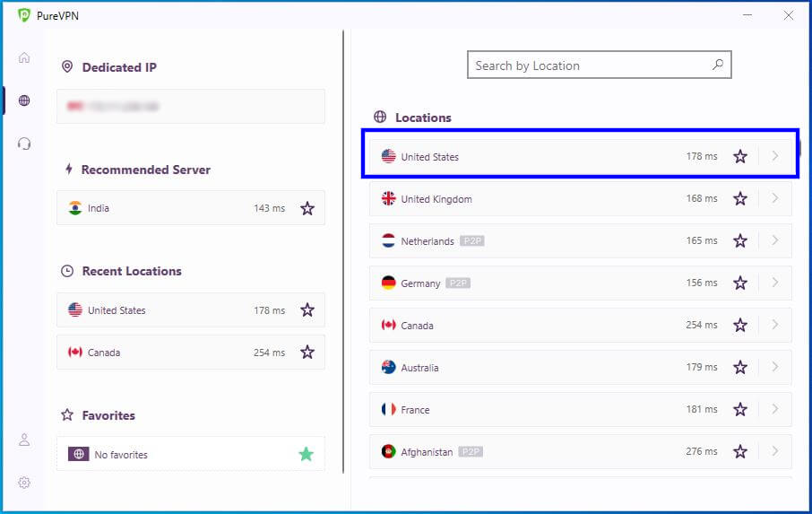The height and width of the screenshot is (514, 812).
Task: Minimize the PureVPN window
Action: (747, 15)
